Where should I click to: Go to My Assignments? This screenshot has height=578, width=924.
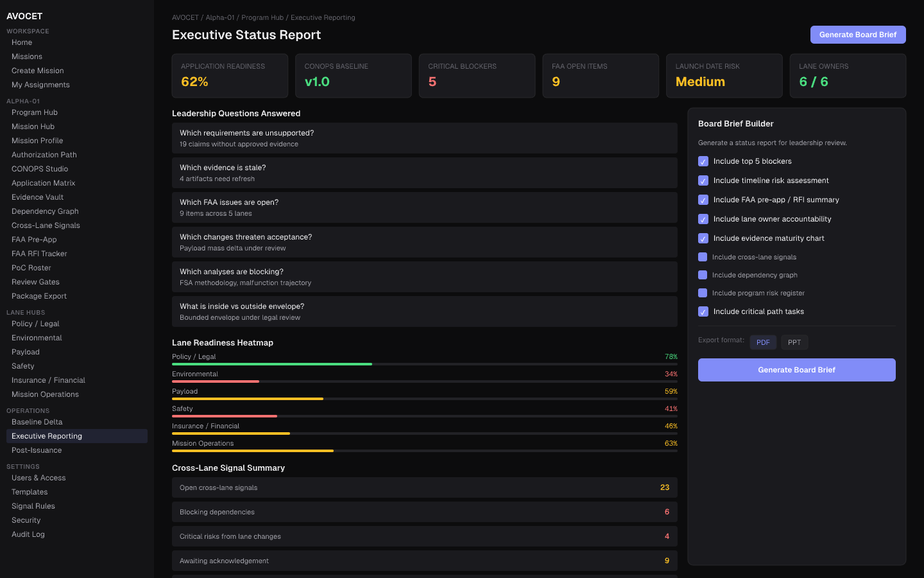click(x=77, y=85)
